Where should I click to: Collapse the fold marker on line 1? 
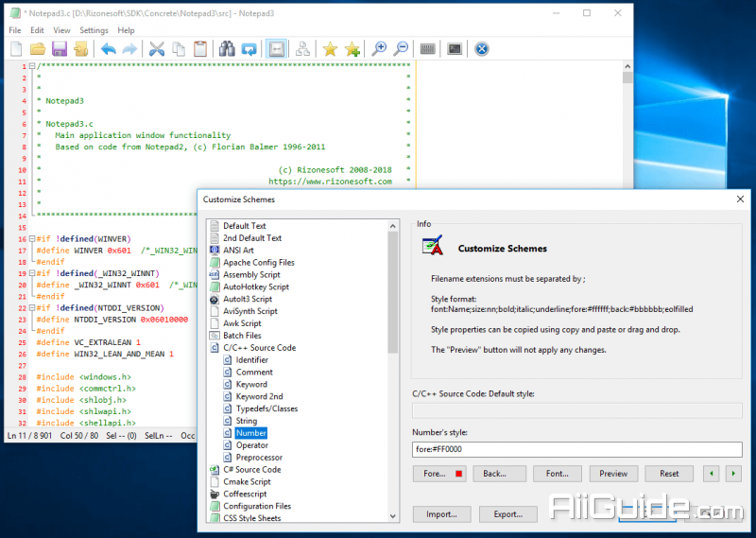point(32,65)
